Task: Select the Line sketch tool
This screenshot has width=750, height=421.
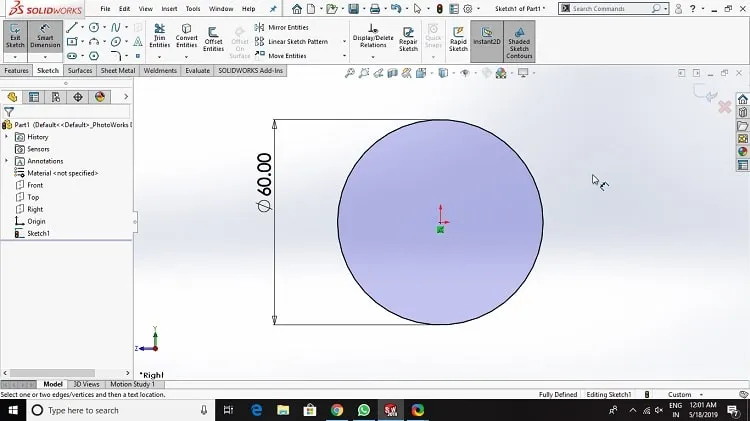Action: pos(72,27)
